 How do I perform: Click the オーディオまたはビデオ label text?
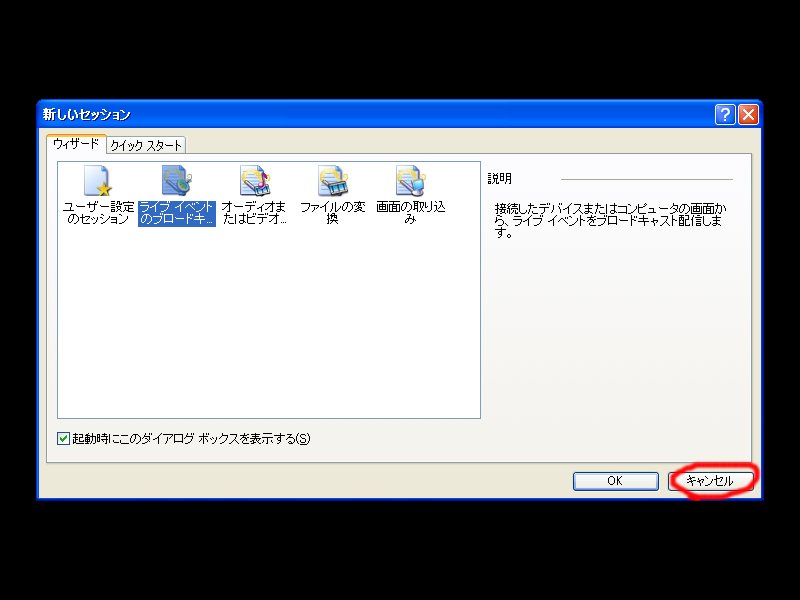tap(255, 213)
